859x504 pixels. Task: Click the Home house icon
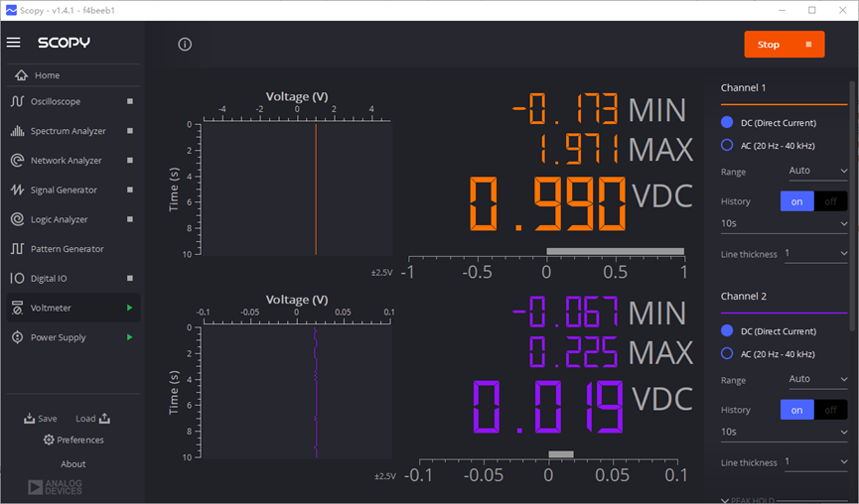point(21,75)
